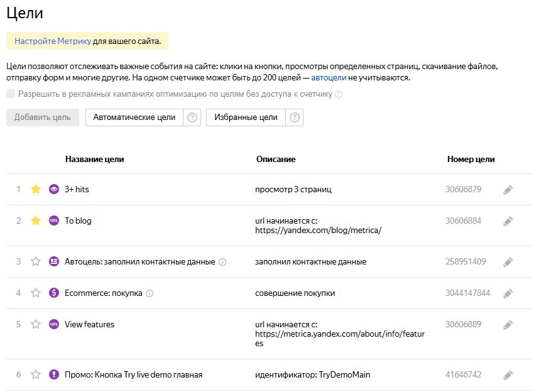Mark Ecommerce: покупка as favorite
Screen dimensions: 536x392
(36, 293)
